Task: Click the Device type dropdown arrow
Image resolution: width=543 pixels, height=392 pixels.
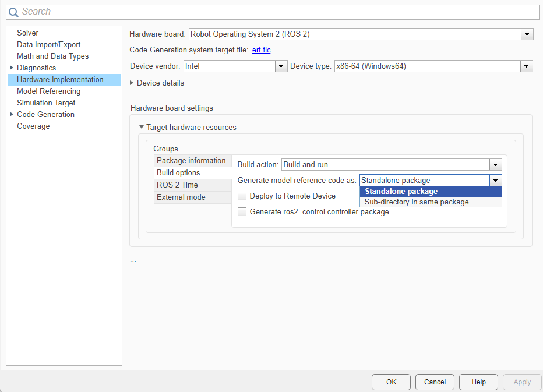Action: pos(526,66)
